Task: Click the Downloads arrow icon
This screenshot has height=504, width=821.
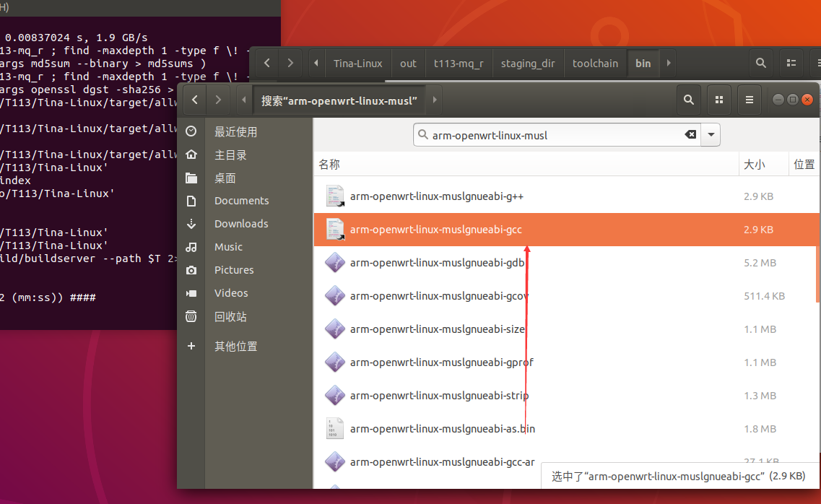Action: tap(191, 224)
